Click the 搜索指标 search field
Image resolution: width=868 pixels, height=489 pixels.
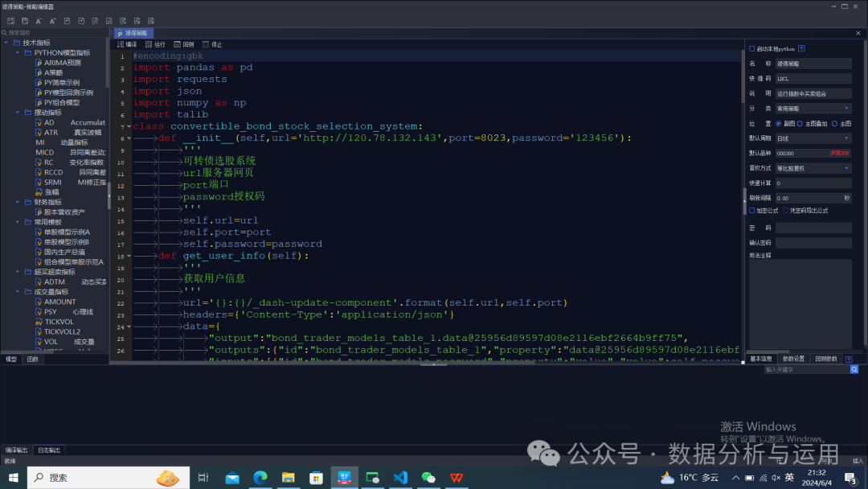coord(55,33)
